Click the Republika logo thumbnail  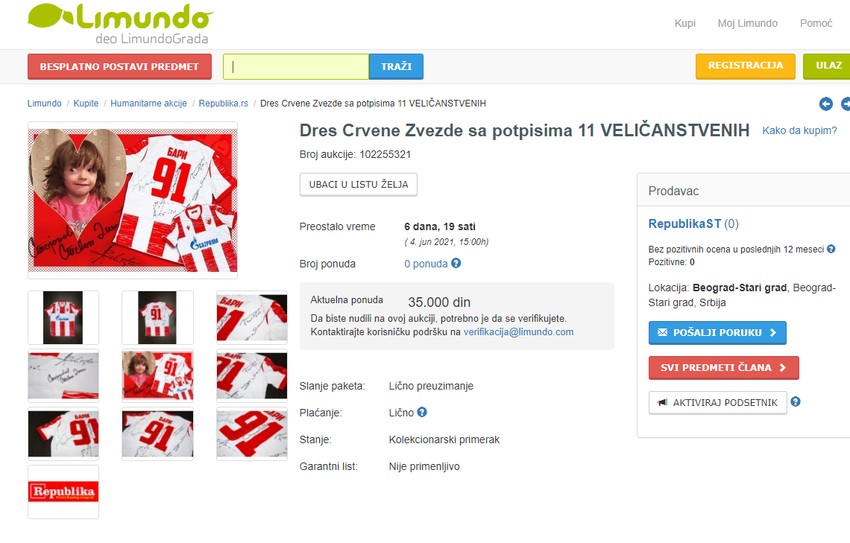(x=63, y=492)
